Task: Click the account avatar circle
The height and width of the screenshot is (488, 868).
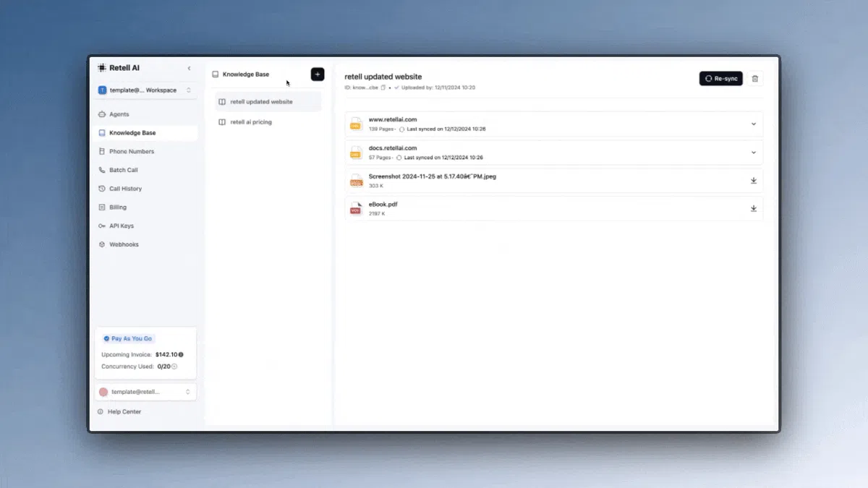Action: pos(103,392)
